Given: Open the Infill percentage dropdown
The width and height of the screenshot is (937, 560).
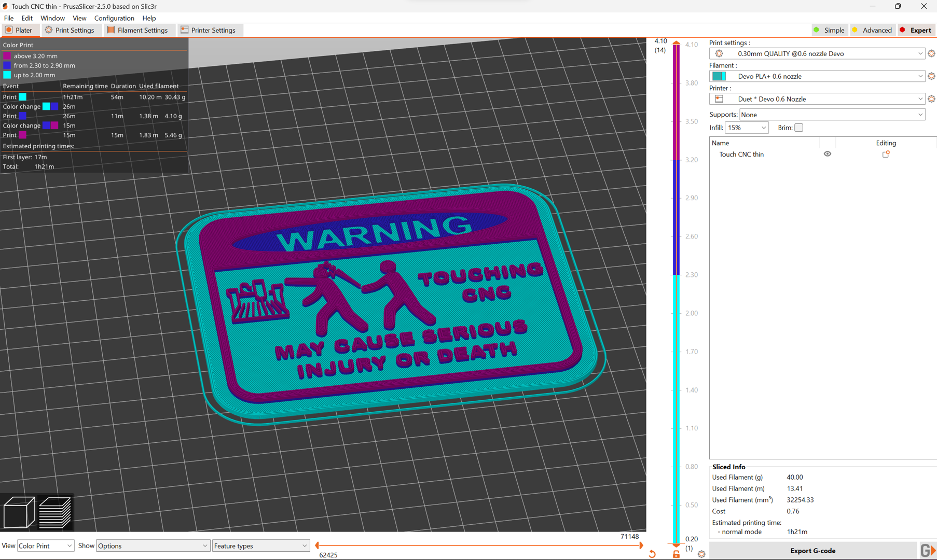Looking at the screenshot, I should (746, 128).
